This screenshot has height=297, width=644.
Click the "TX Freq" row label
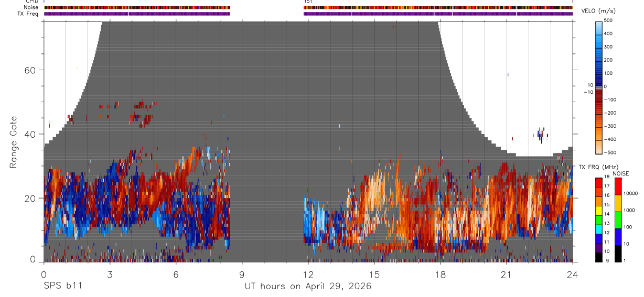coord(28,14)
